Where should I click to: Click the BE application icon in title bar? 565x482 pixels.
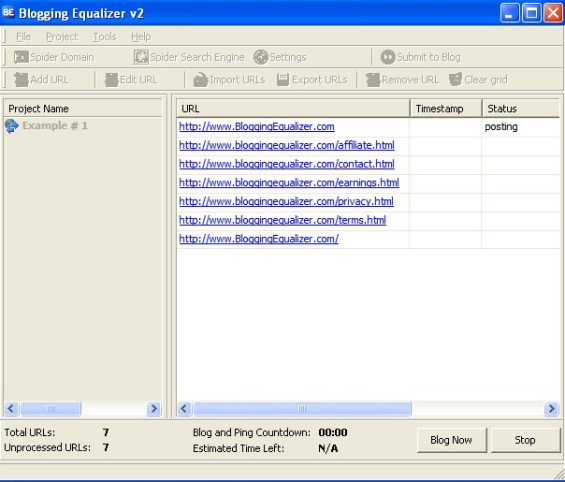click(8, 13)
